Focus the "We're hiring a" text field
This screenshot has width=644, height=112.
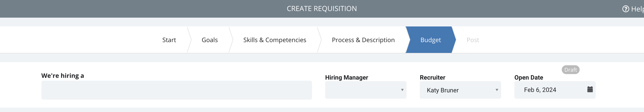tap(177, 90)
